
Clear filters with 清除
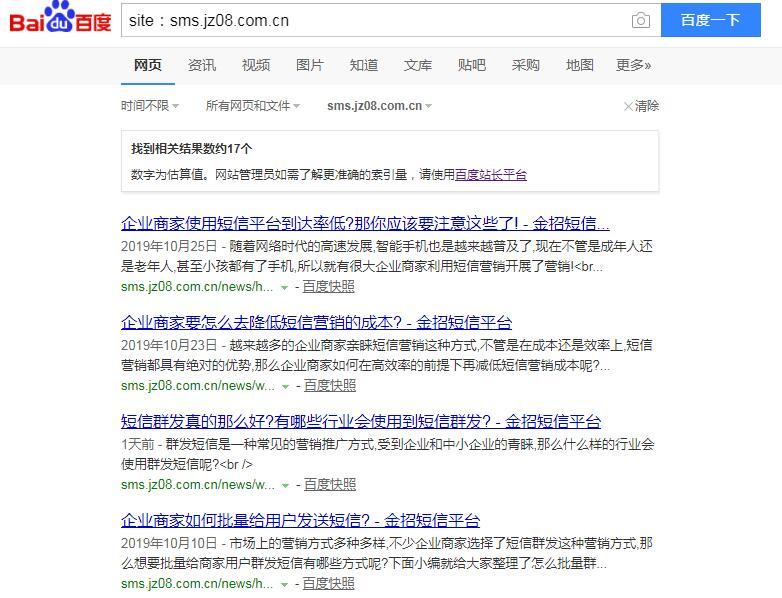(641, 106)
